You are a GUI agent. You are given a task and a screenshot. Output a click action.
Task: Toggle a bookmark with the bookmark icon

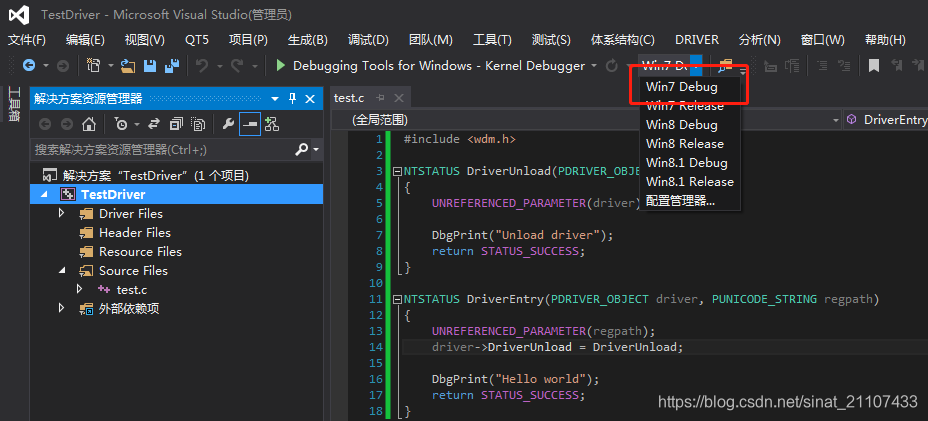click(x=874, y=66)
